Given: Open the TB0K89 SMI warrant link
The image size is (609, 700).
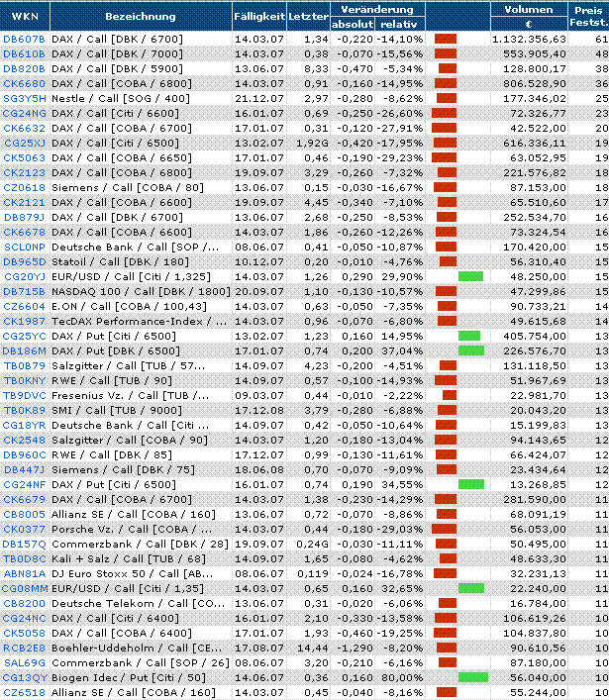Looking at the screenshot, I should click(x=25, y=410).
